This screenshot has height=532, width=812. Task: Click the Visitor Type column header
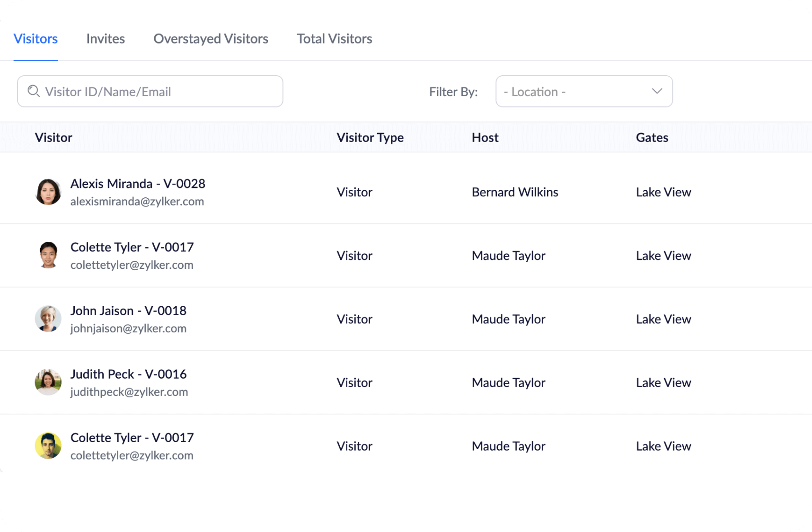pos(370,138)
